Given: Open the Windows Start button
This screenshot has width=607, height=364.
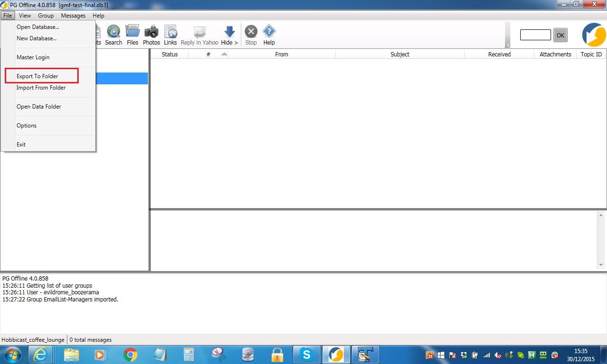Looking at the screenshot, I should point(13,355).
